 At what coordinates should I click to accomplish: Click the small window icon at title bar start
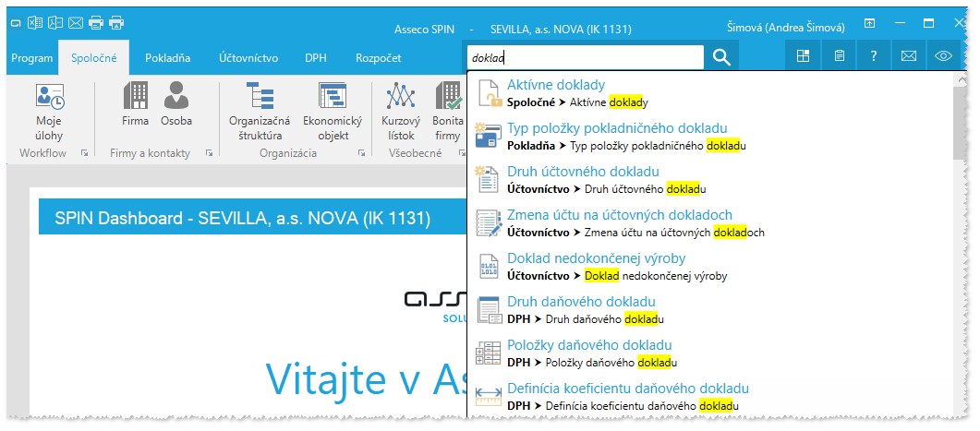coord(17,24)
